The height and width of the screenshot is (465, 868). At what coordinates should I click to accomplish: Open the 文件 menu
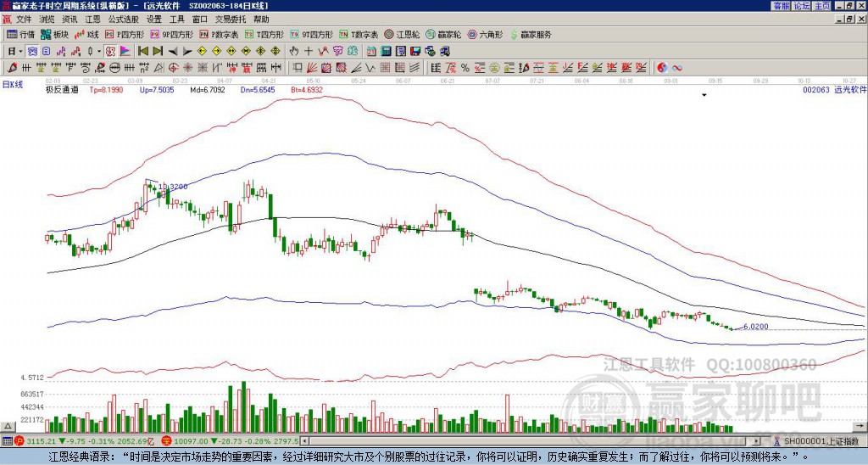23,20
